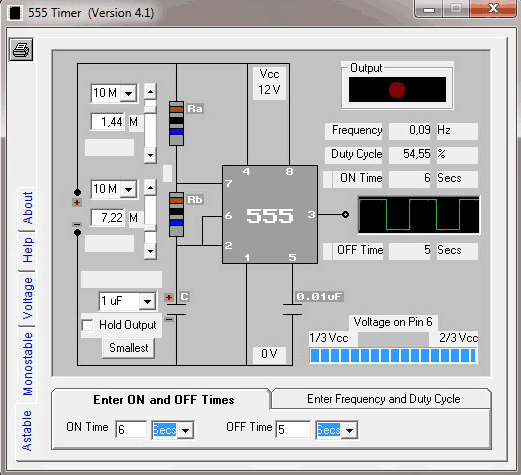The height and width of the screenshot is (475, 521).
Task: Click the capacitor C symbol
Action: point(176,309)
